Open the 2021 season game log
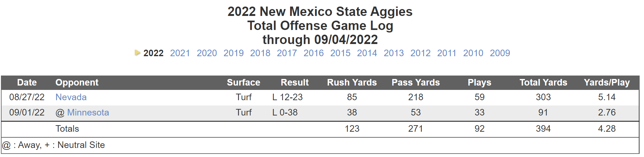This screenshot has height=157, width=644. [180, 53]
